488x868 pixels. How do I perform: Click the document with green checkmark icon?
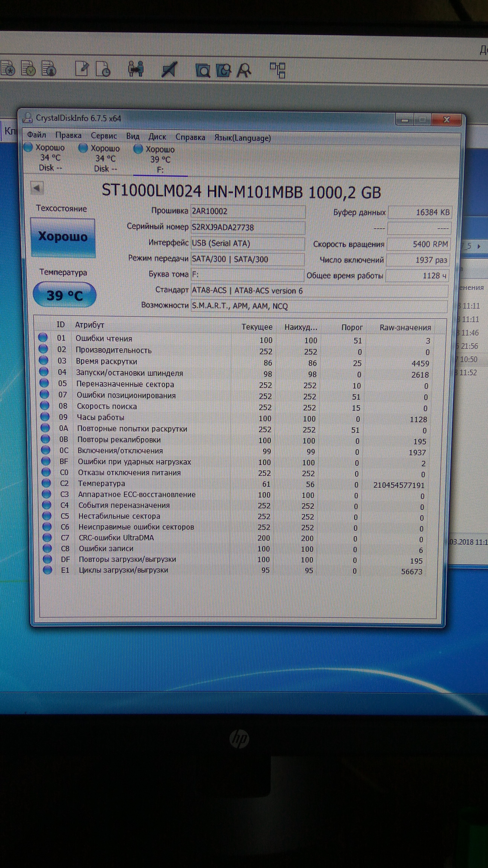(x=28, y=68)
